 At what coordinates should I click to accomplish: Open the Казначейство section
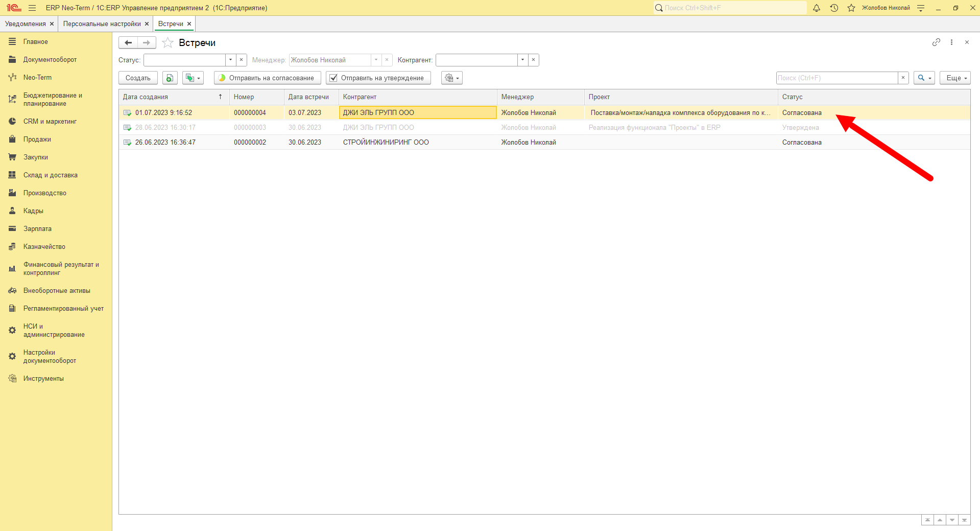tap(44, 246)
